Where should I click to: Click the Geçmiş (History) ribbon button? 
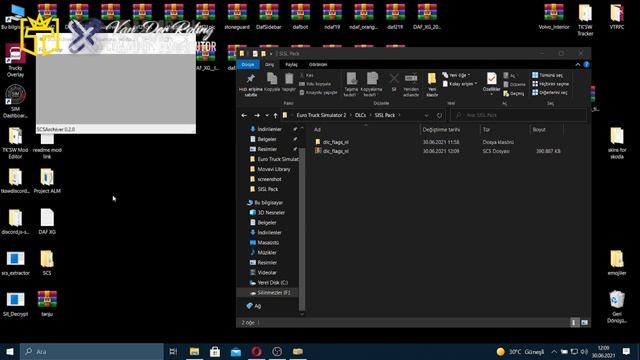[x=513, y=93]
